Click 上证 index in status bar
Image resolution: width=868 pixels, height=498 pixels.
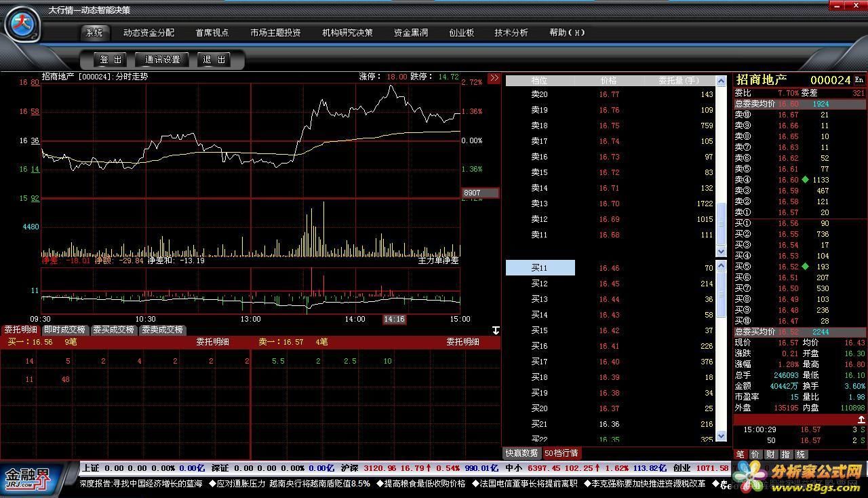coord(90,468)
